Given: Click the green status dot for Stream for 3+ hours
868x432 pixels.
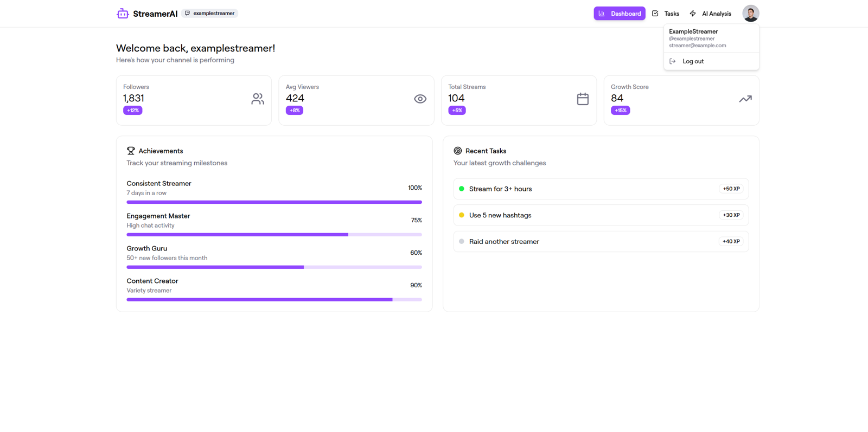Looking at the screenshot, I should click(x=462, y=189).
